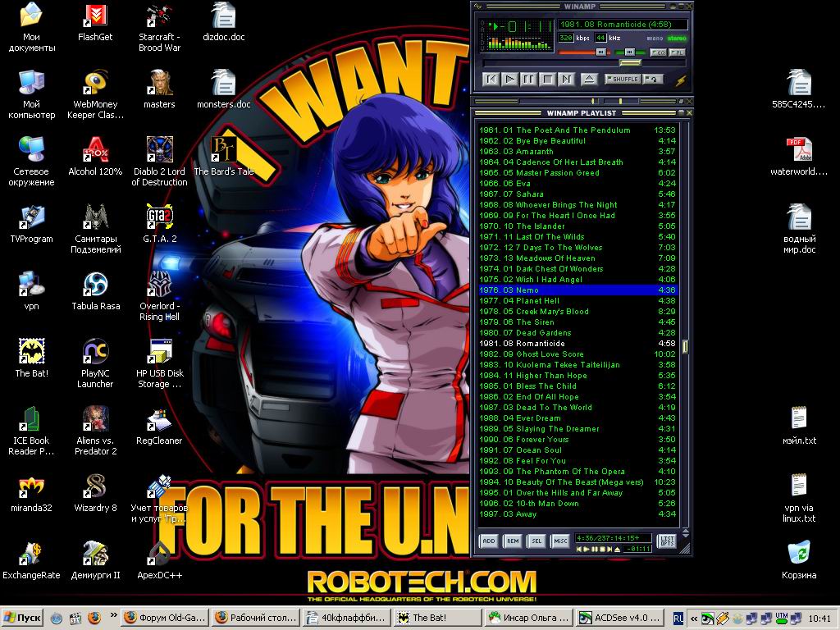Switch to 40кфлаффби... taskbar window
The height and width of the screenshot is (630, 840).
(347, 618)
